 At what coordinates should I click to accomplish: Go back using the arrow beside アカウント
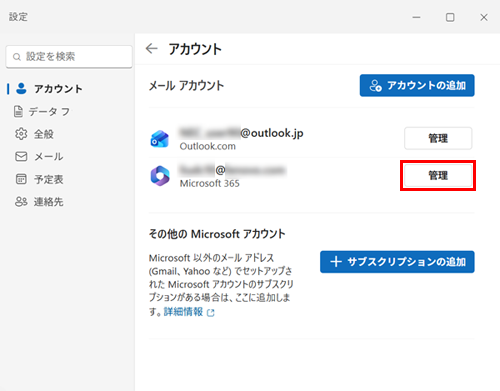tap(152, 49)
